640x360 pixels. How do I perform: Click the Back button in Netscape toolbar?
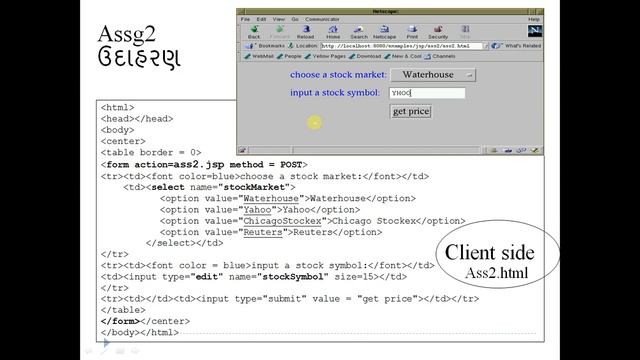tap(254, 32)
